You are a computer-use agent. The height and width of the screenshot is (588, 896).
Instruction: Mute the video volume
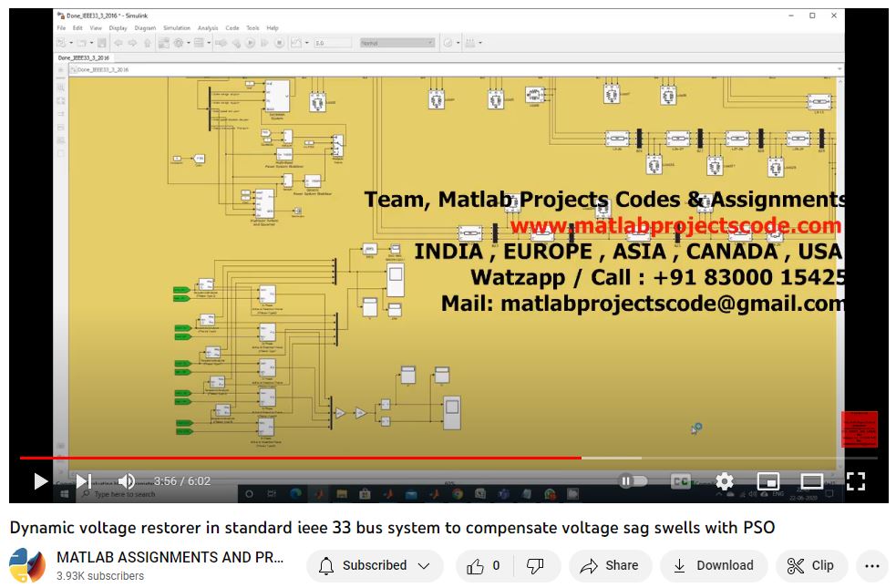(127, 481)
